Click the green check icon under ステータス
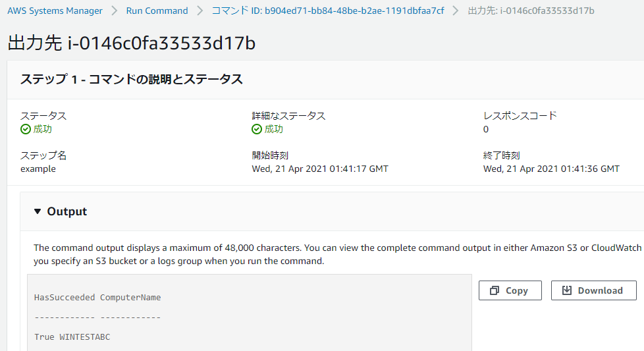 point(26,129)
